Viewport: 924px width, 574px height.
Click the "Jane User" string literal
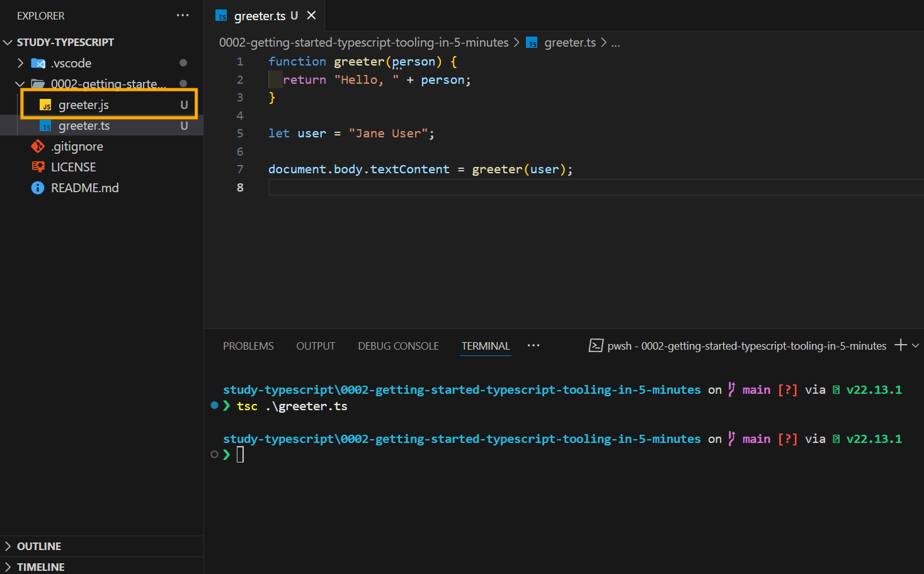388,133
